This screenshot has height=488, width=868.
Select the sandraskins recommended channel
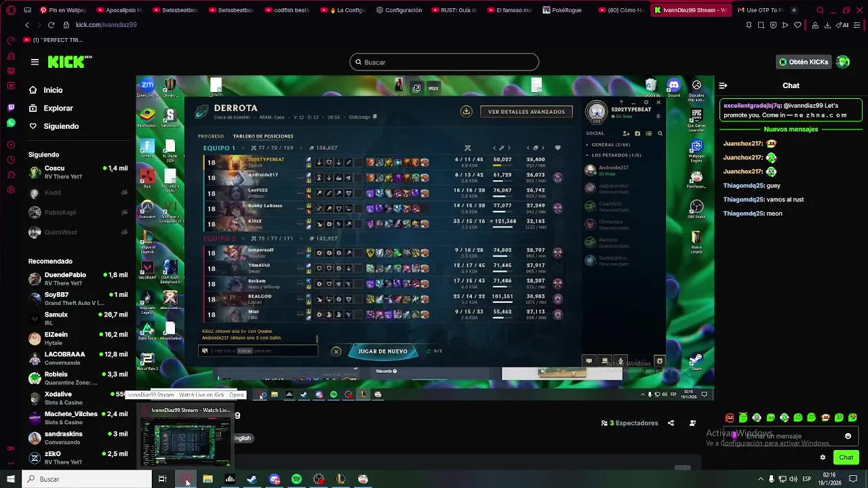78,438
